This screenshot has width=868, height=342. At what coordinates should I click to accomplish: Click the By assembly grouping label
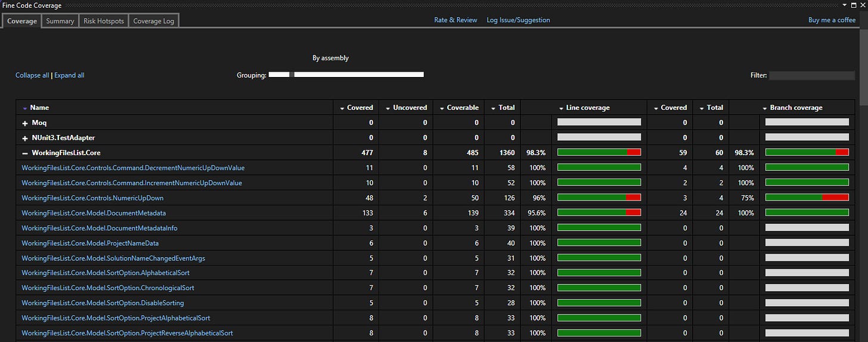click(330, 58)
